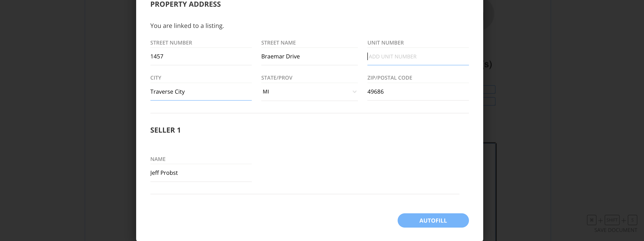The height and width of the screenshot is (241, 644).
Task: Click the PROPERTY ADDRESS heading
Action: click(x=185, y=4)
